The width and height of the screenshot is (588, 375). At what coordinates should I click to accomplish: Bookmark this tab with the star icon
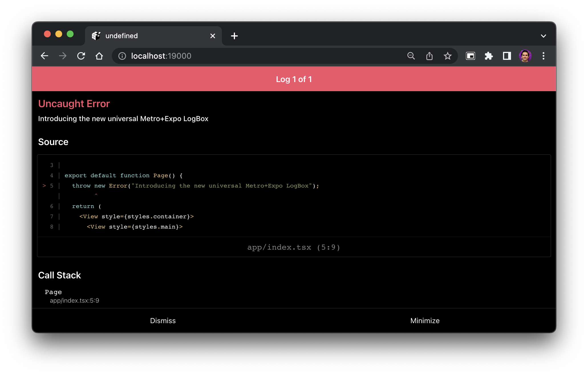[x=447, y=56]
